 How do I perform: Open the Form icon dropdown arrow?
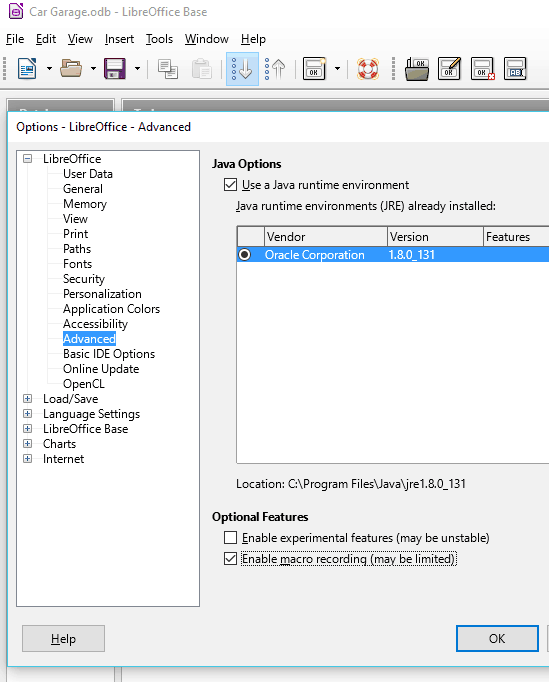337,69
